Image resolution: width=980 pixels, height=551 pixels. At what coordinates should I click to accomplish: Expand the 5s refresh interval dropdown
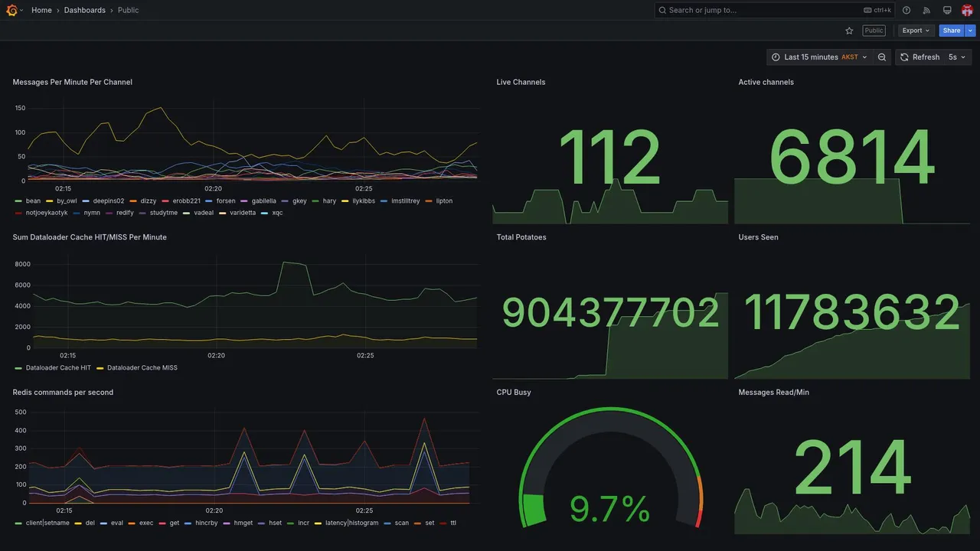coord(958,57)
